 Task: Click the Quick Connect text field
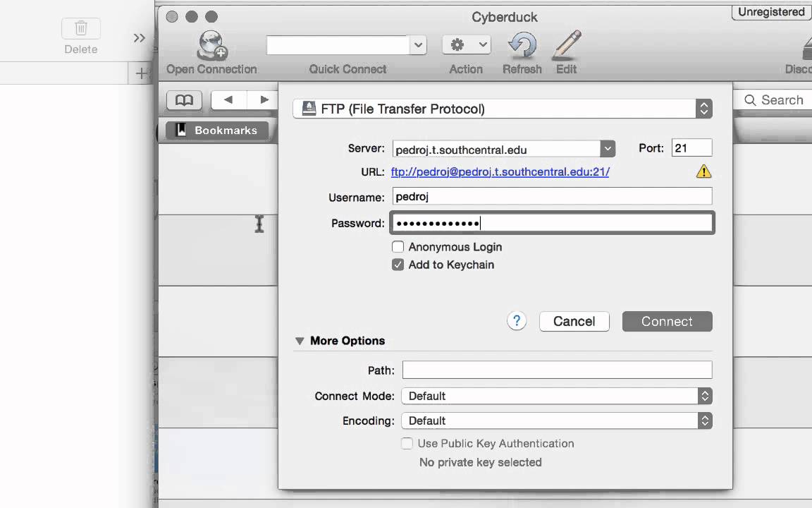click(x=338, y=45)
